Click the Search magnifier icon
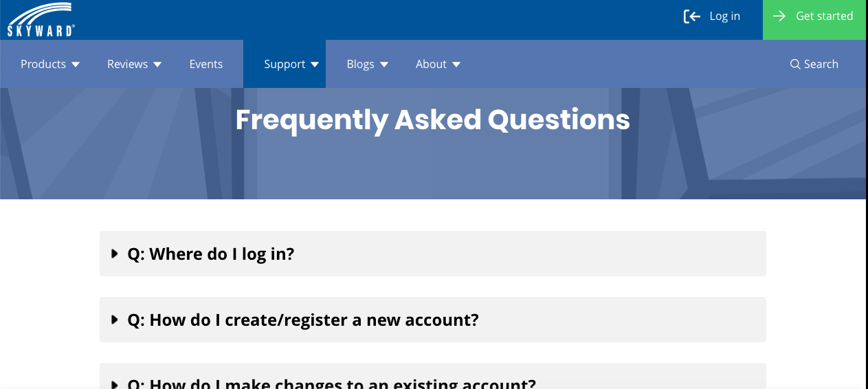This screenshot has height=389, width=868. point(795,64)
